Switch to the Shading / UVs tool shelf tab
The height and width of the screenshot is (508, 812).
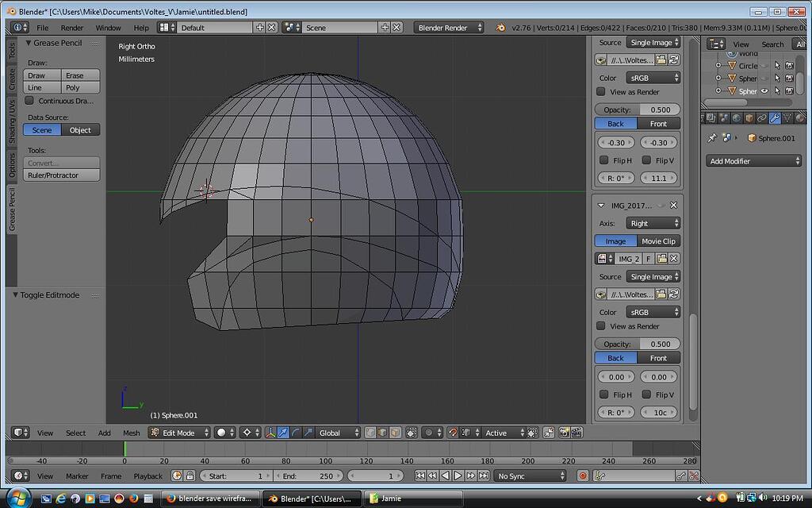[12, 121]
